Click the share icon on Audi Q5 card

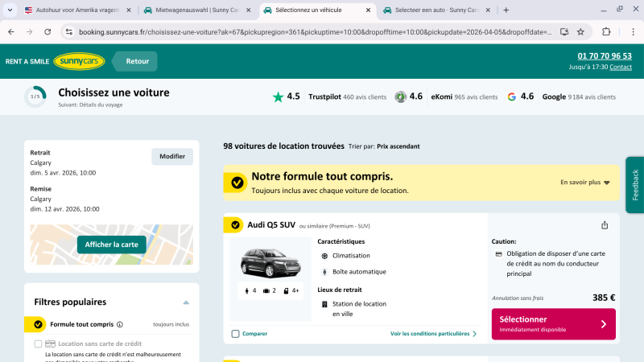(x=605, y=225)
